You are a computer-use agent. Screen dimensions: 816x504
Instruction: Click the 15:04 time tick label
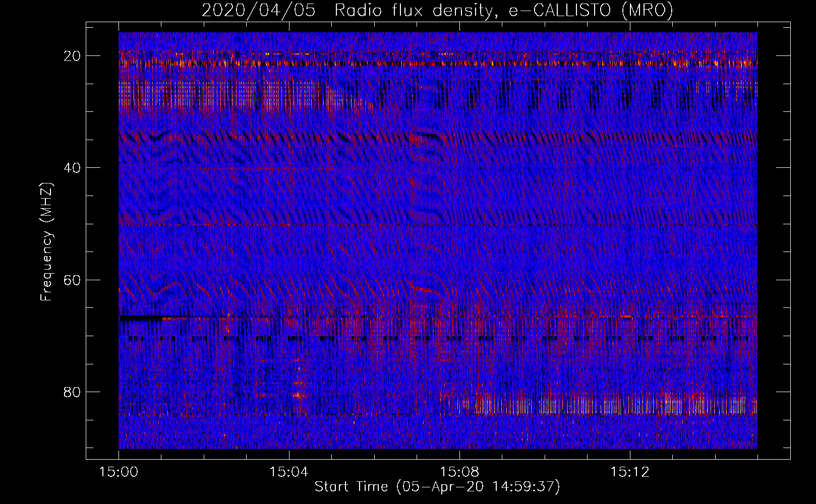point(289,472)
